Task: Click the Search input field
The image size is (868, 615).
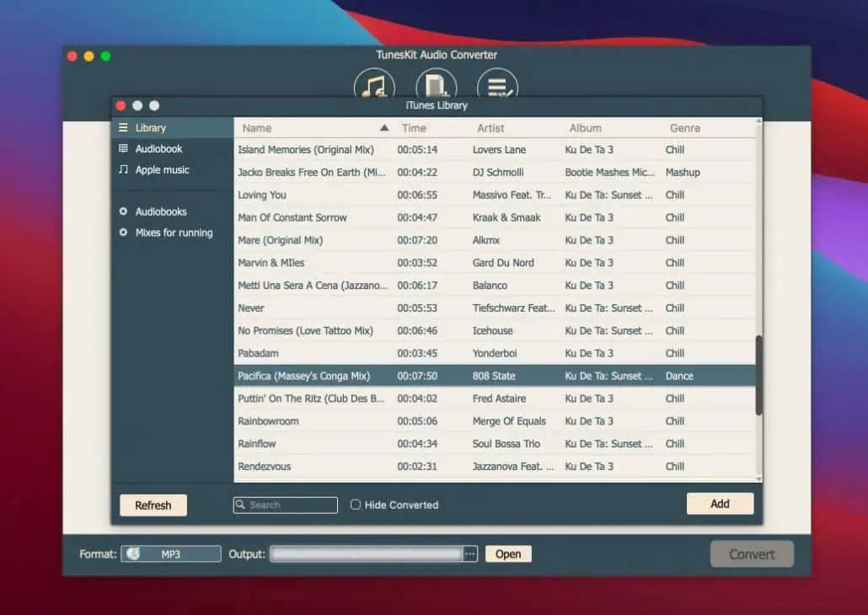Action: point(286,505)
